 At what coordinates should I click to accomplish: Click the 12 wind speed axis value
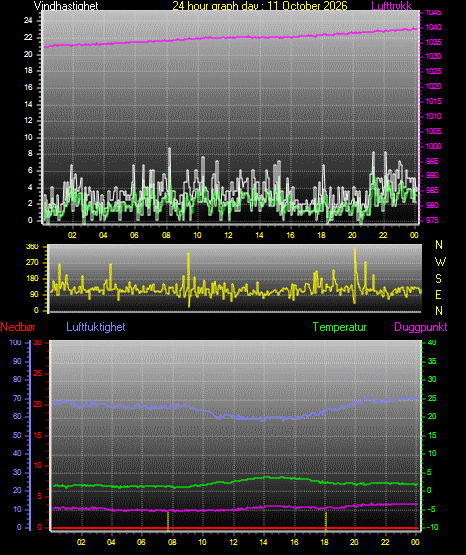28,120
